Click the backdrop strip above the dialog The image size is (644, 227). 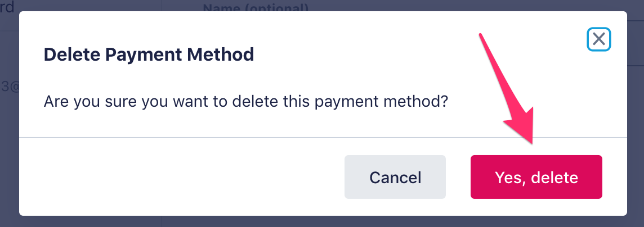point(394,6)
